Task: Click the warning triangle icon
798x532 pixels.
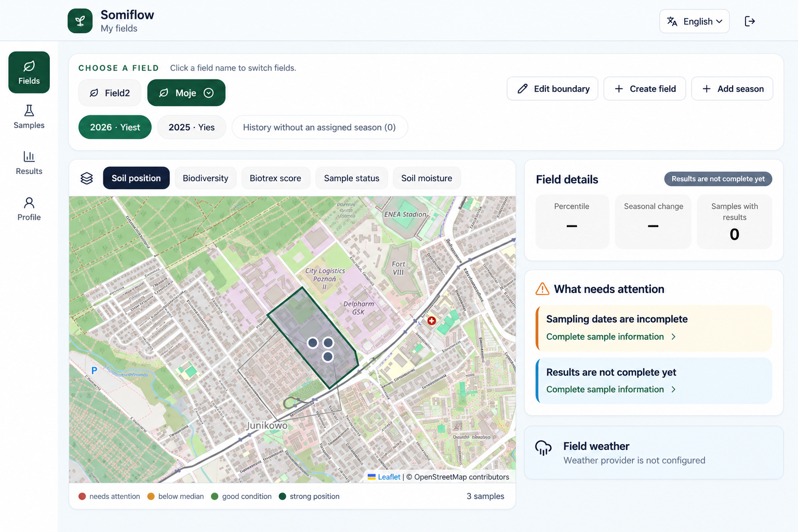Action: tap(542, 289)
